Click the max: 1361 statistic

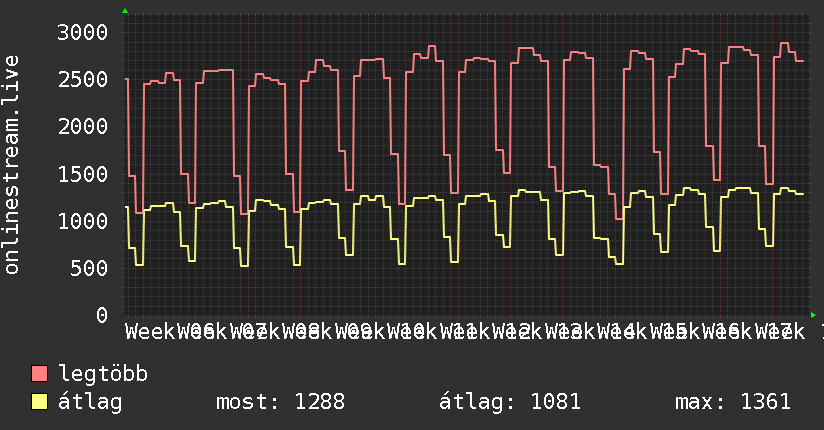[x=733, y=402]
